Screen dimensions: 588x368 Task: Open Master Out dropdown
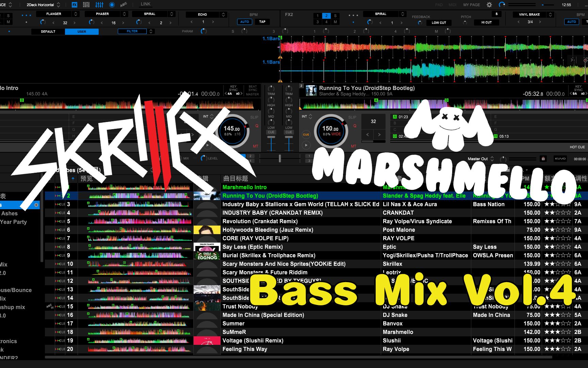pyautogui.click(x=492, y=159)
